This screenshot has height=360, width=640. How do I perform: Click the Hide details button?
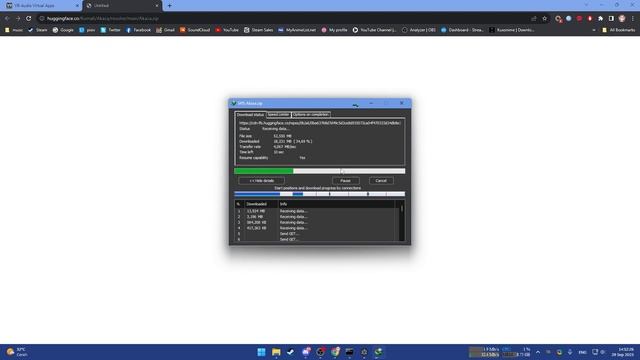click(x=262, y=180)
